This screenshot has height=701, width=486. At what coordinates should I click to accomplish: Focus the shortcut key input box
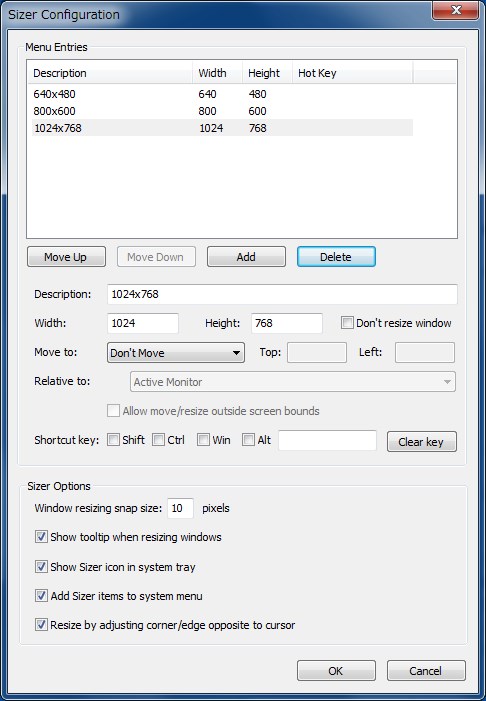pyautogui.click(x=328, y=440)
